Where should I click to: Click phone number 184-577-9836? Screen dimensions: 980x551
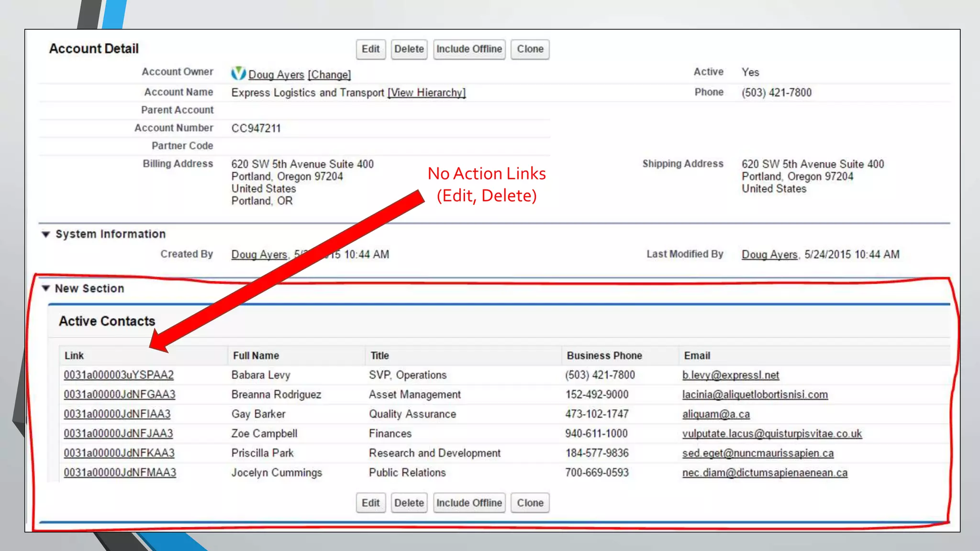597,453
